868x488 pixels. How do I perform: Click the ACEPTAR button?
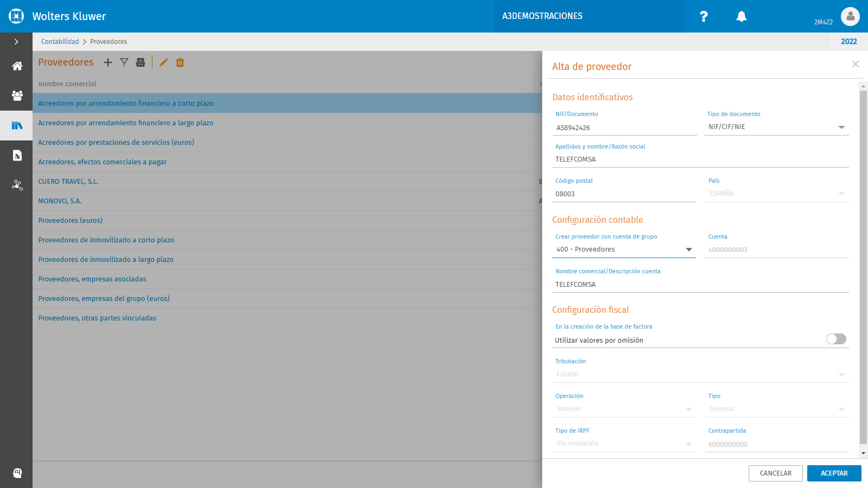834,473
